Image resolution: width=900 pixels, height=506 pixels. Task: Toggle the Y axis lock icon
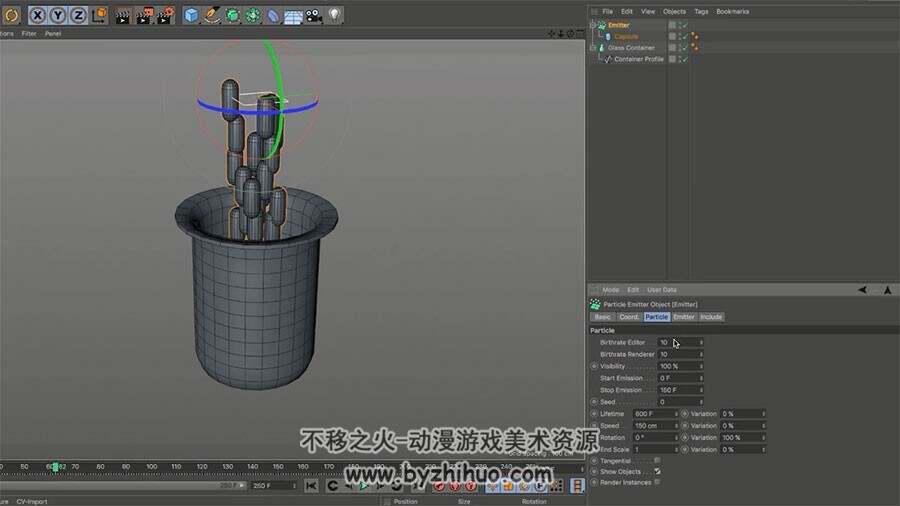(58, 15)
